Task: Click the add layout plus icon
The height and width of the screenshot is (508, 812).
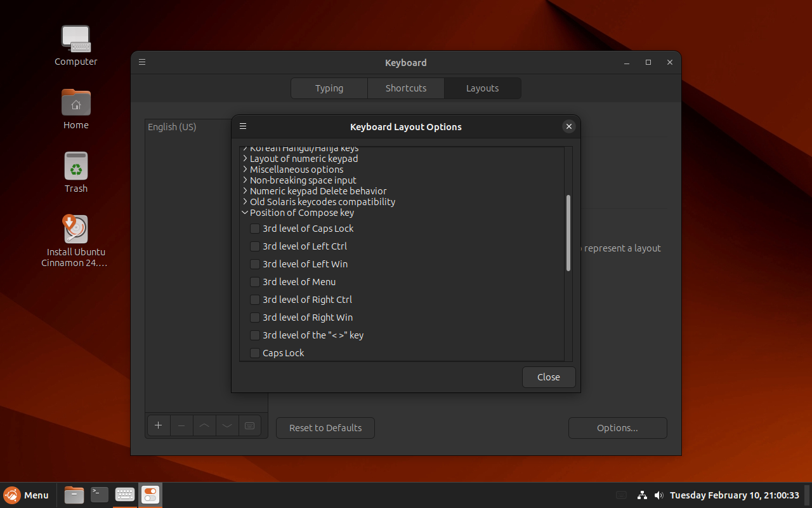Action: point(159,425)
